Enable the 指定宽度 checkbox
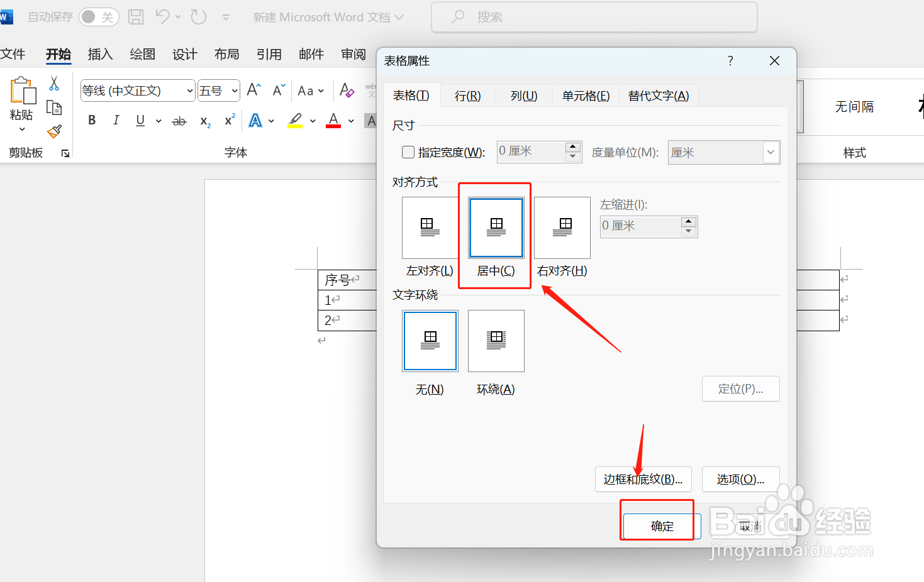The width and height of the screenshot is (924, 582). point(408,151)
